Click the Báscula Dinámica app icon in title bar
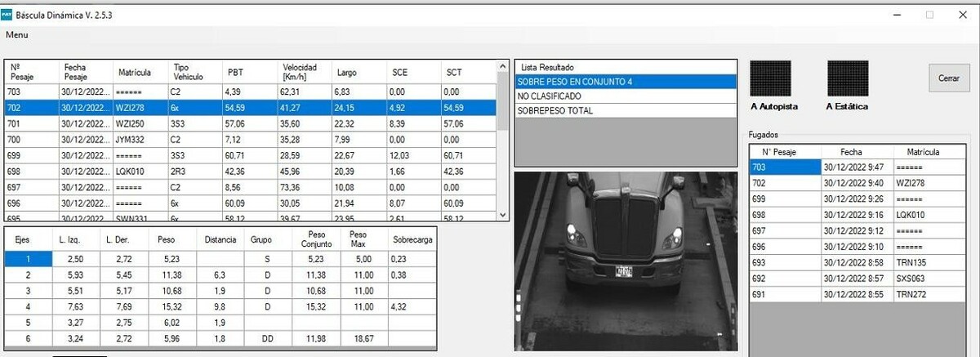 [7, 15]
